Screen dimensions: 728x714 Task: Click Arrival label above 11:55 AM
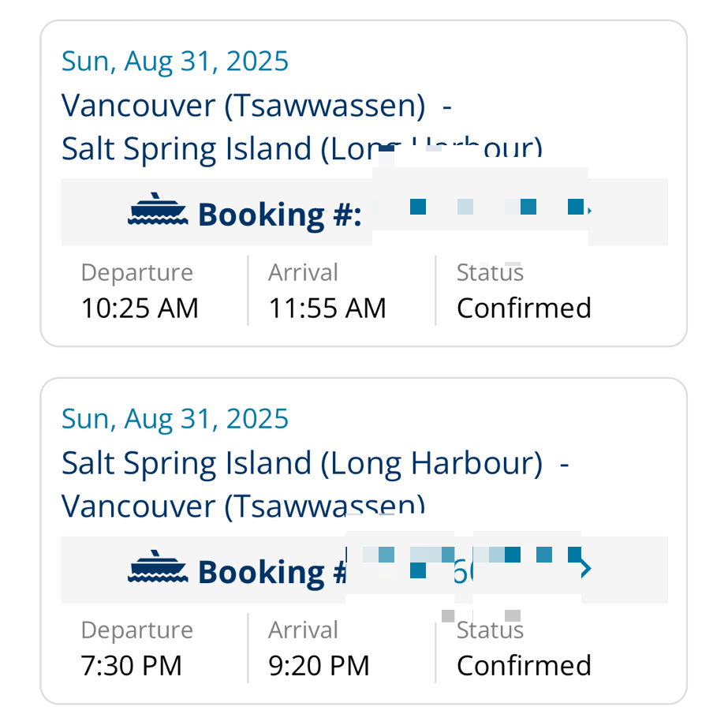coord(303,272)
